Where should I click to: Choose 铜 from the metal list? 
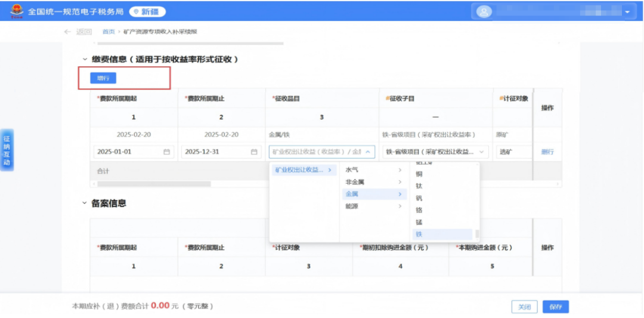coord(442,174)
